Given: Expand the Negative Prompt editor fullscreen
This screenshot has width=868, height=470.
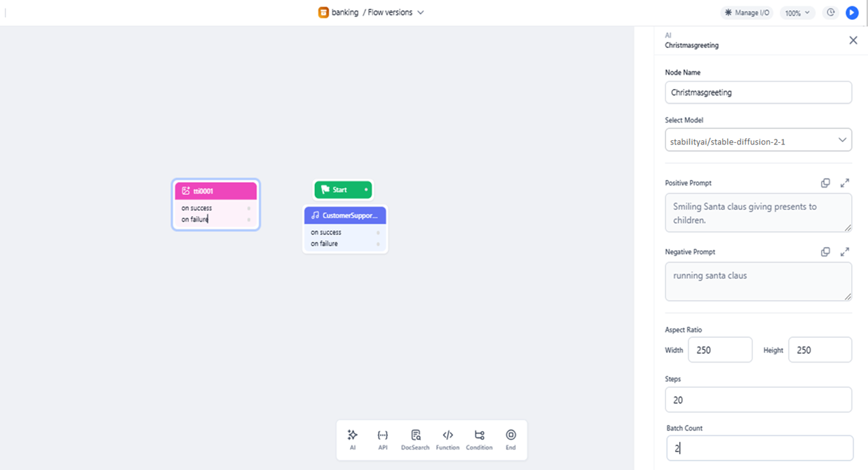Looking at the screenshot, I should pyautogui.click(x=845, y=251).
